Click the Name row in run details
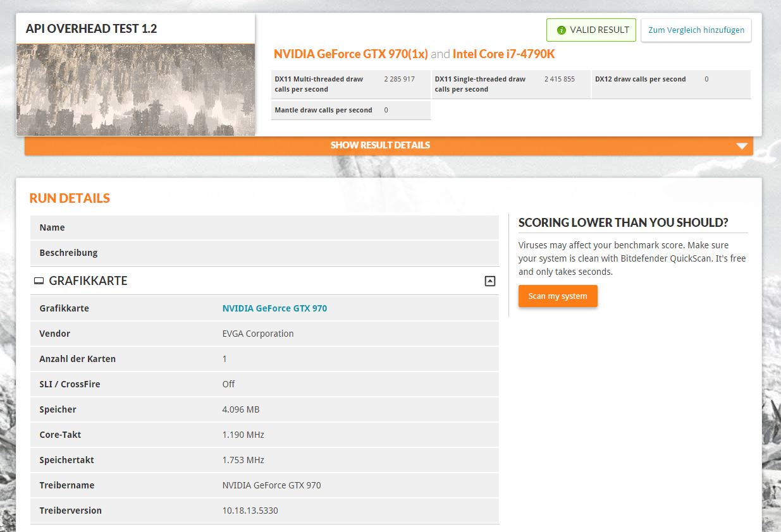Viewport: 781px width, 532px height. pos(264,227)
